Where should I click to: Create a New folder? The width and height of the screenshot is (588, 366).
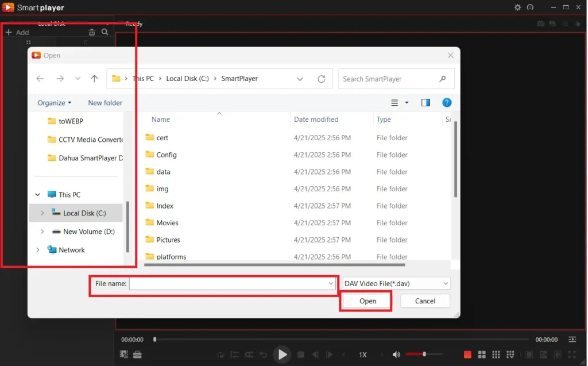(105, 103)
